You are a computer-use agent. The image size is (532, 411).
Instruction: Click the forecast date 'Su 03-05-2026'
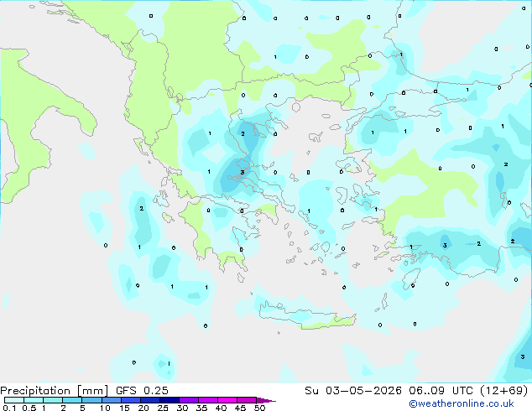click(x=353, y=390)
